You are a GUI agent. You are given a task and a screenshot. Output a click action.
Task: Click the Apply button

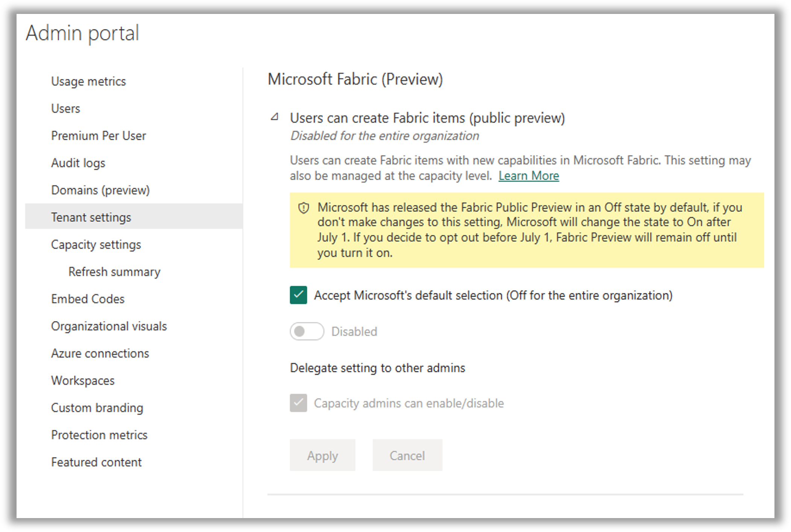[322, 455]
